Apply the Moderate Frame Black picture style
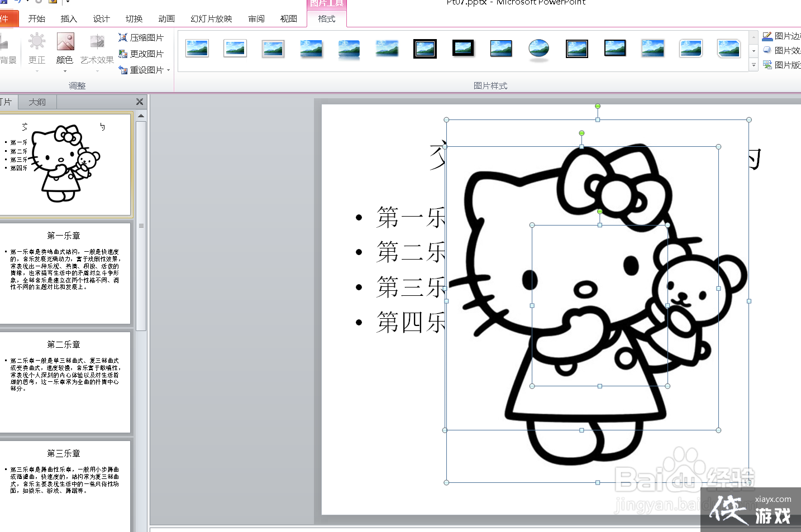801x532 pixels. coord(615,49)
